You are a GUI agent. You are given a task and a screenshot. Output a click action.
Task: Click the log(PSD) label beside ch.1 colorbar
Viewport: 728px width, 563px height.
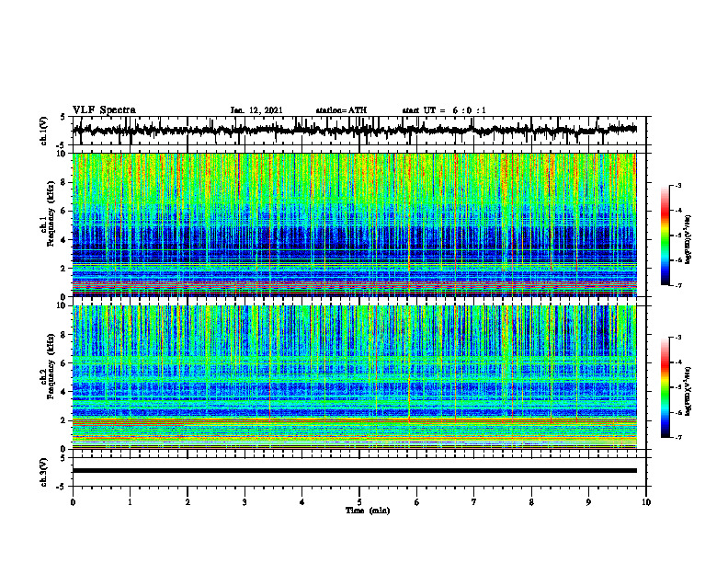click(x=688, y=240)
